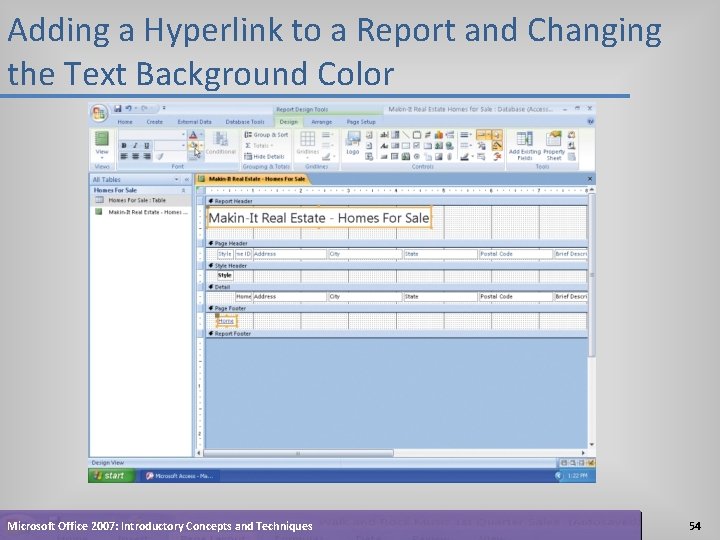Screen dimensions: 720x540
Task: Open the External Data tab
Action: click(x=194, y=122)
